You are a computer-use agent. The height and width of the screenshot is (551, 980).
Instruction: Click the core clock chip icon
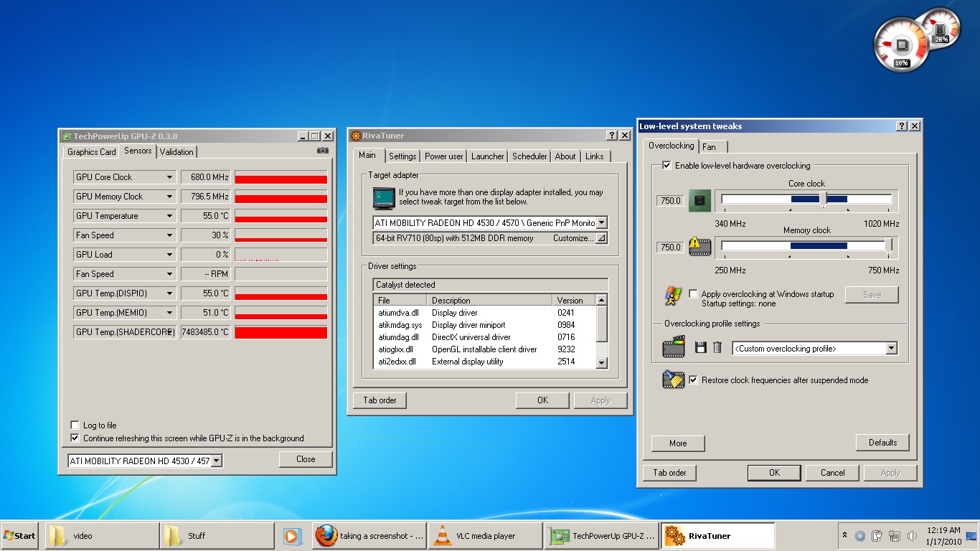tap(699, 201)
